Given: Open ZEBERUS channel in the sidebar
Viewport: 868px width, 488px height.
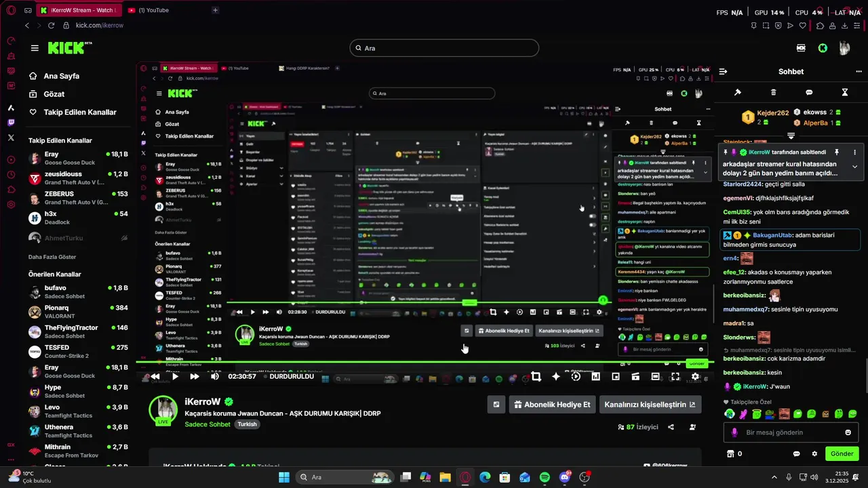Looking at the screenshot, I should click(78, 198).
